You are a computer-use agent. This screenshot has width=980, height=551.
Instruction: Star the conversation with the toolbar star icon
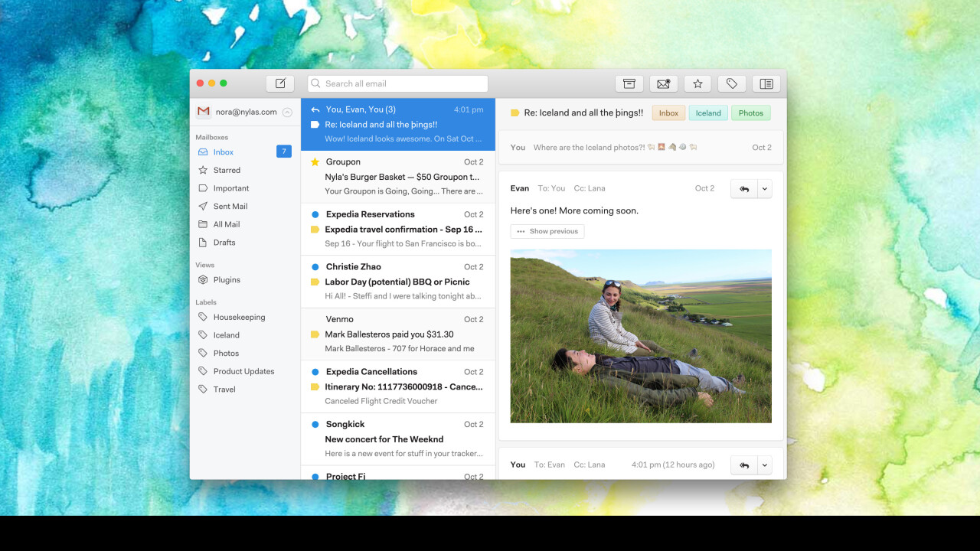pos(697,83)
